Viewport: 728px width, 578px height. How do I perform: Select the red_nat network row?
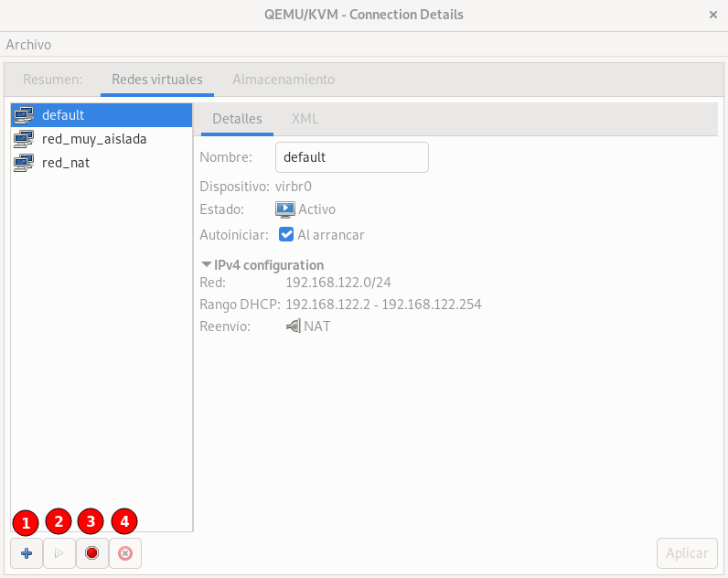(102, 163)
